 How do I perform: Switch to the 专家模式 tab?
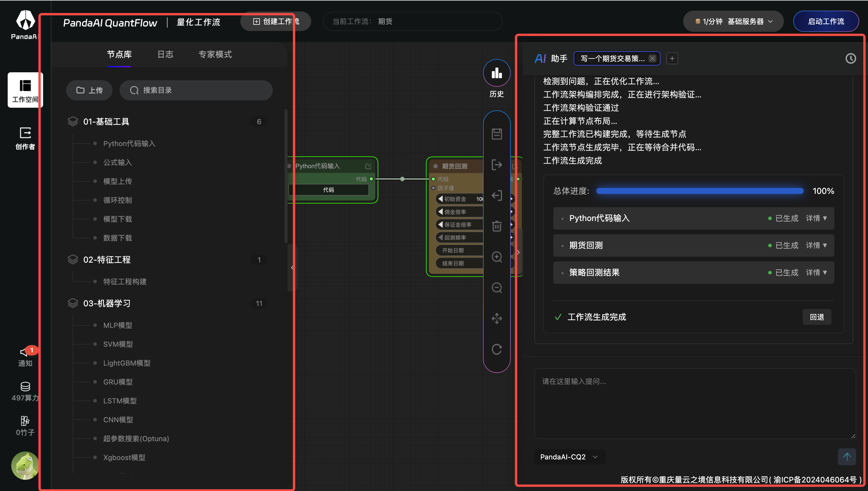pos(215,54)
